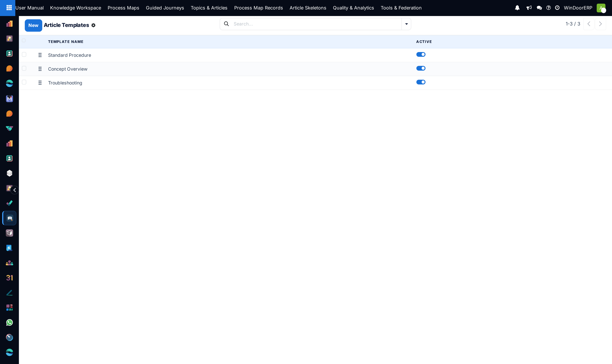The image size is (612, 364).
Task: Open the Process Maps menu
Action: (x=123, y=8)
